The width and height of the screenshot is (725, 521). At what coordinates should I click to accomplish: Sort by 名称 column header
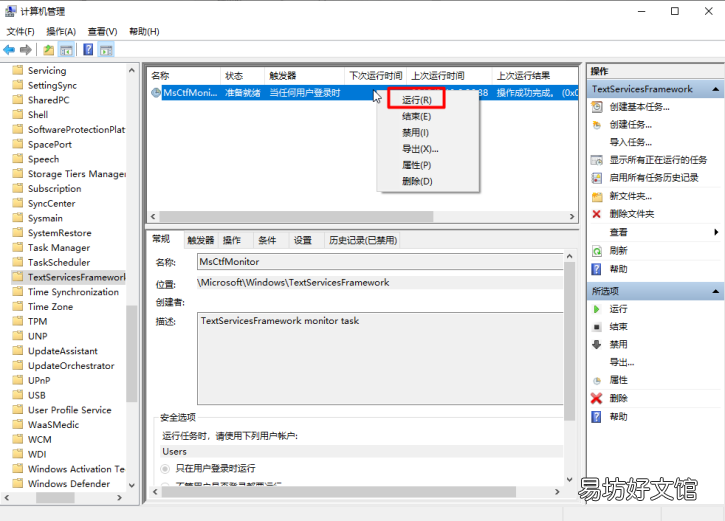coord(184,76)
